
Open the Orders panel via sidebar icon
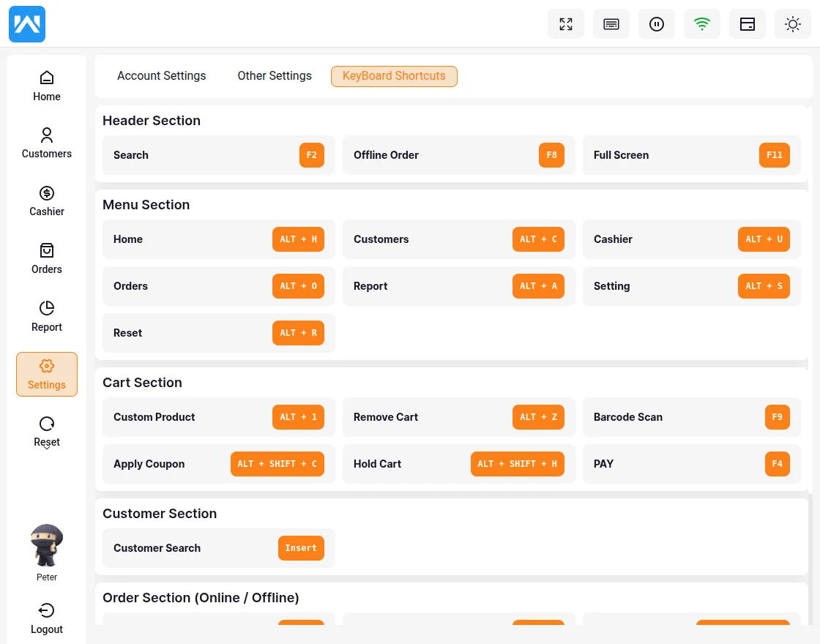click(47, 258)
